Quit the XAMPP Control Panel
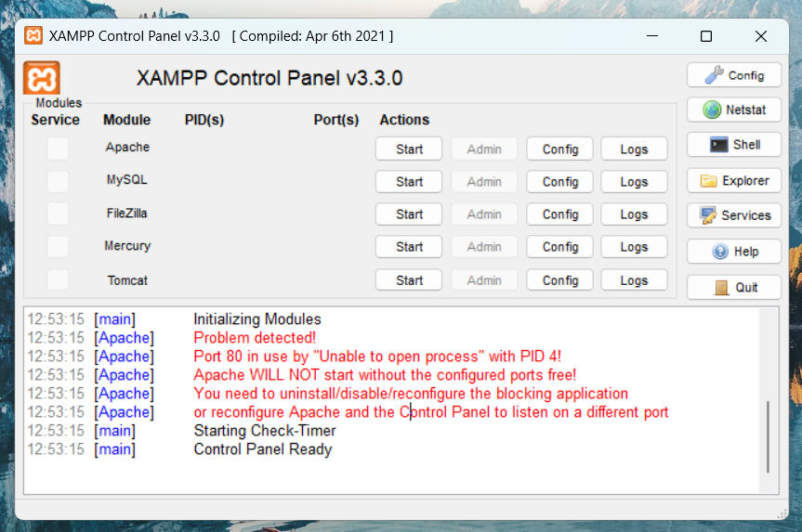Image resolution: width=802 pixels, height=532 pixels. (x=734, y=287)
